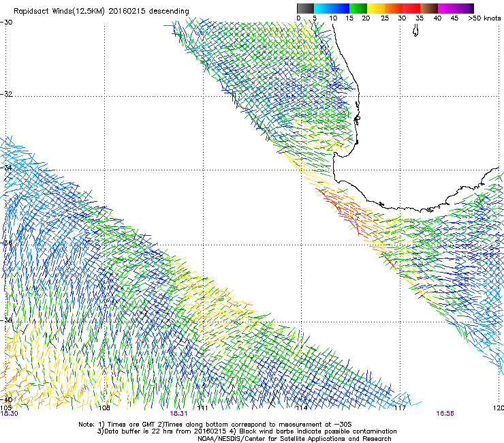
Task: Click the purple '18:30' time label
Action: [9, 414]
